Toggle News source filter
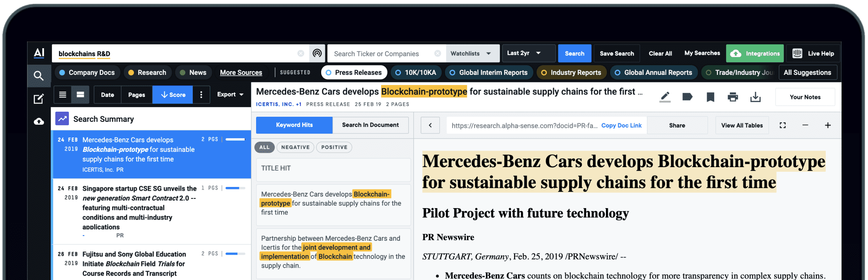Screen dimensions: 868x280 [193, 72]
